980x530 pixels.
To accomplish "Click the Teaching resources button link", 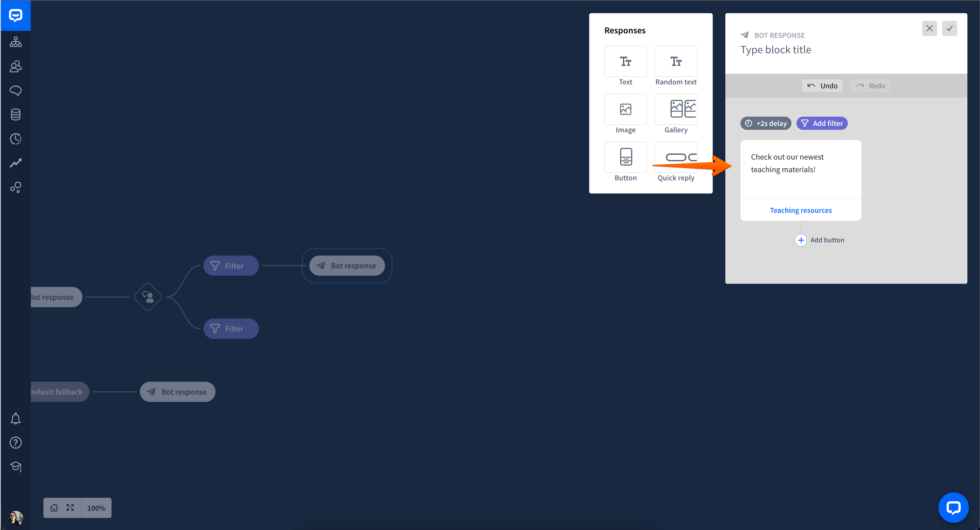I will coord(801,210).
